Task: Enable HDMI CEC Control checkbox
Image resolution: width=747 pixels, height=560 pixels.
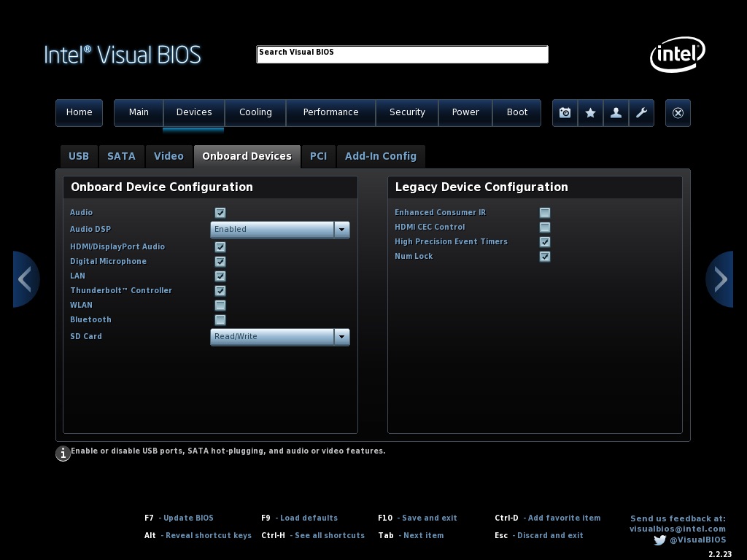Action: coord(544,227)
